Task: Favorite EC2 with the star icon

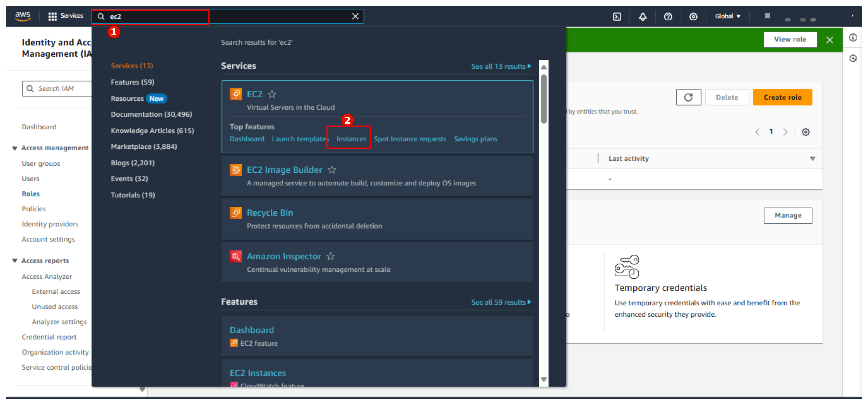Action: pyautogui.click(x=272, y=94)
